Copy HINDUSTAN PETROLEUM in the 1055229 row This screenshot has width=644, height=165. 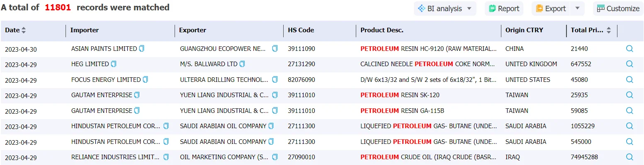[166, 126]
